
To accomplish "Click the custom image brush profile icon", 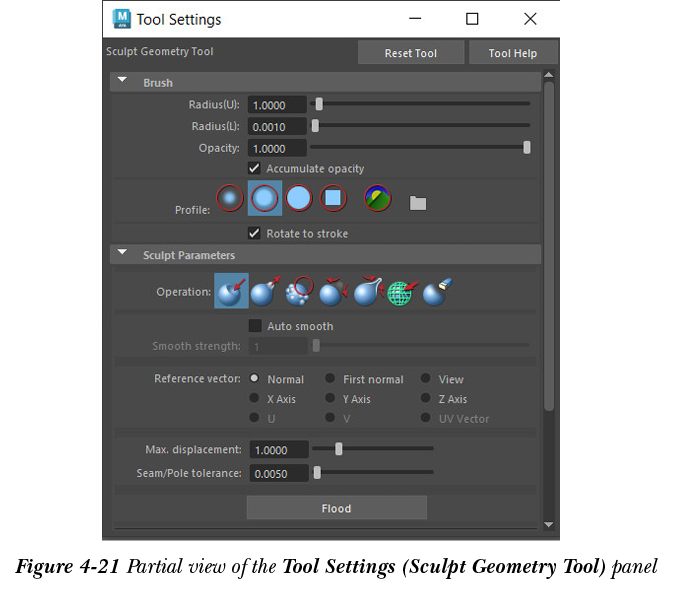I will 377,198.
